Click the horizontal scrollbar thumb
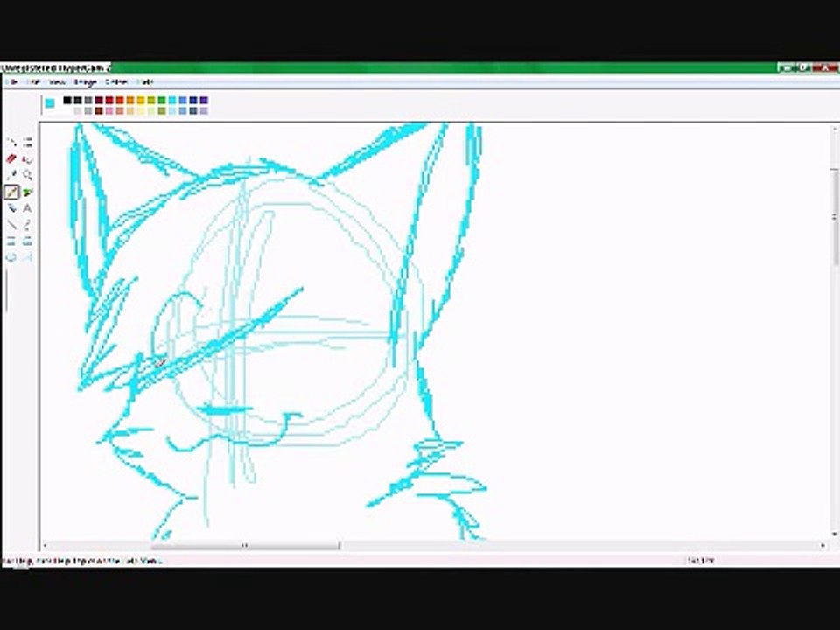The width and height of the screenshot is (840, 630). [x=245, y=546]
